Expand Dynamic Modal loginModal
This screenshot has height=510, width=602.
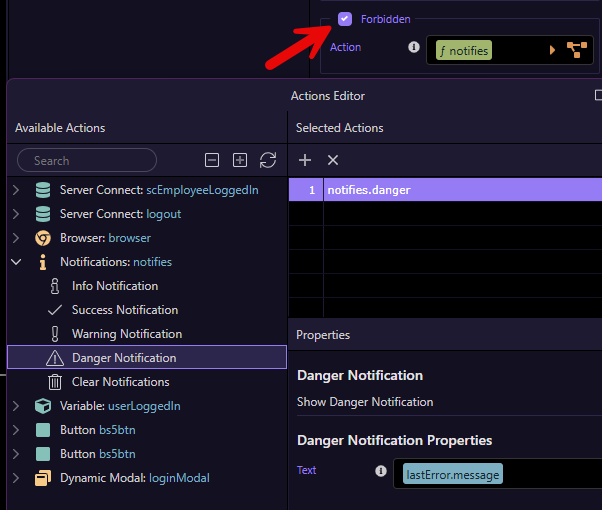click(16, 478)
